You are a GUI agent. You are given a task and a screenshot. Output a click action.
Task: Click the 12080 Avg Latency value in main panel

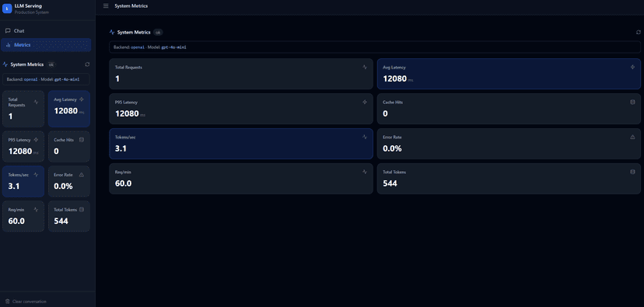click(x=394, y=78)
